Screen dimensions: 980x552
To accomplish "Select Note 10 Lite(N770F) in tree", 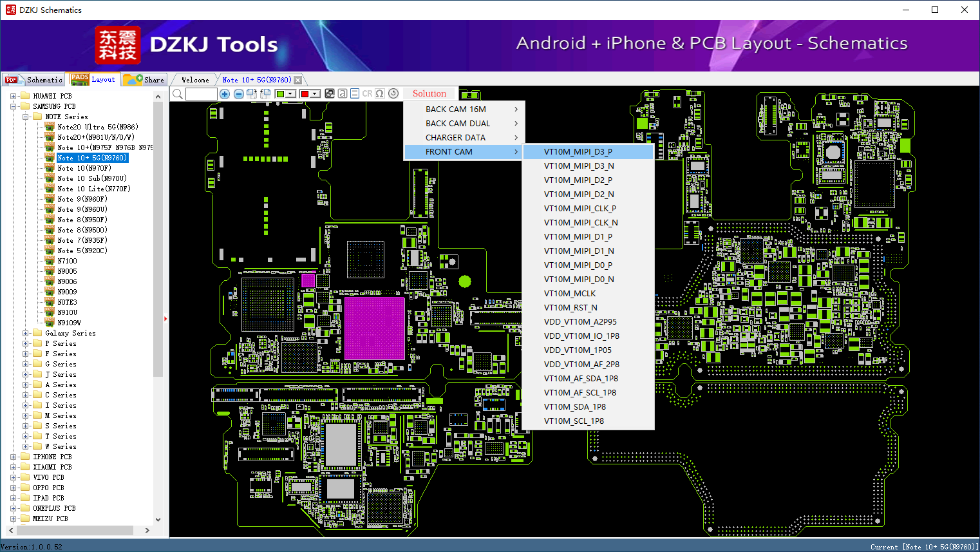I will [x=93, y=189].
